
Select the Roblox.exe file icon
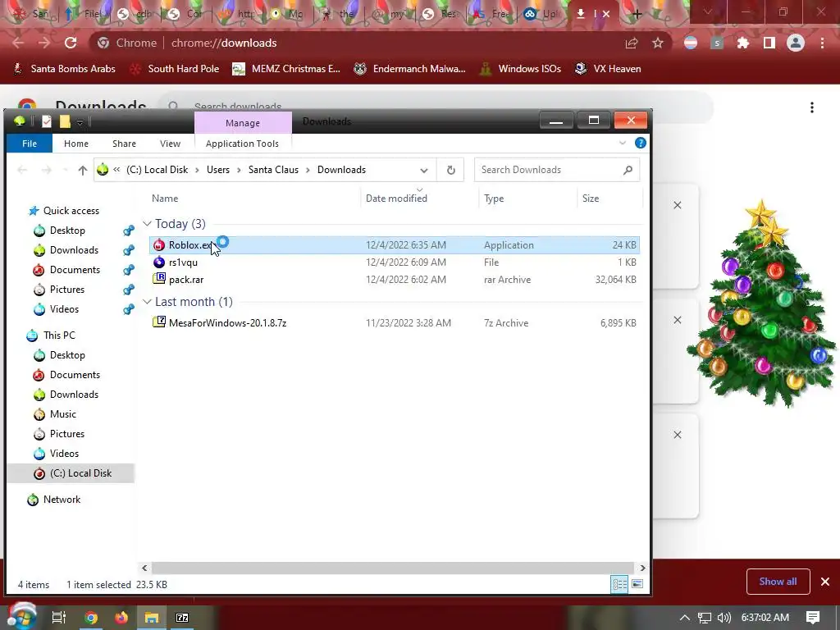point(159,244)
